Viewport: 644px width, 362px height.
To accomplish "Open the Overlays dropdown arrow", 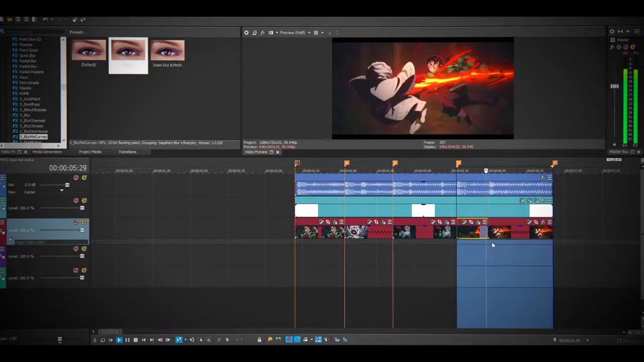I will click(323, 33).
